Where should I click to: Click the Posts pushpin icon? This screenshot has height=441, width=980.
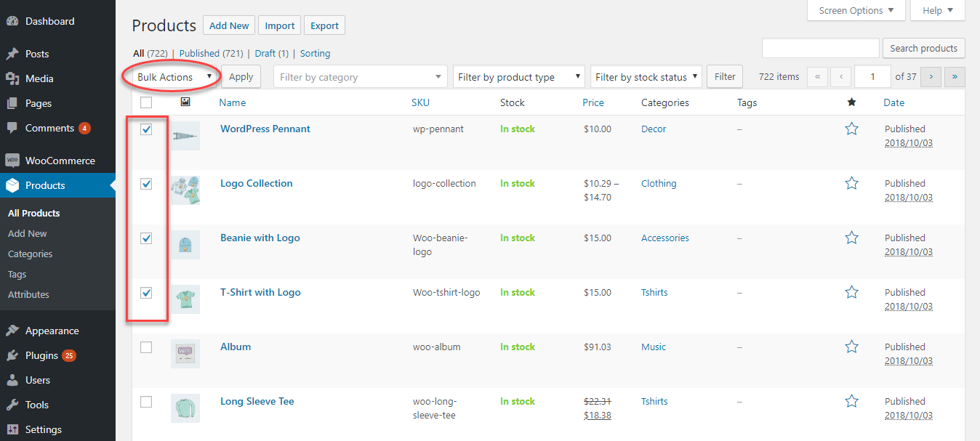(12, 54)
